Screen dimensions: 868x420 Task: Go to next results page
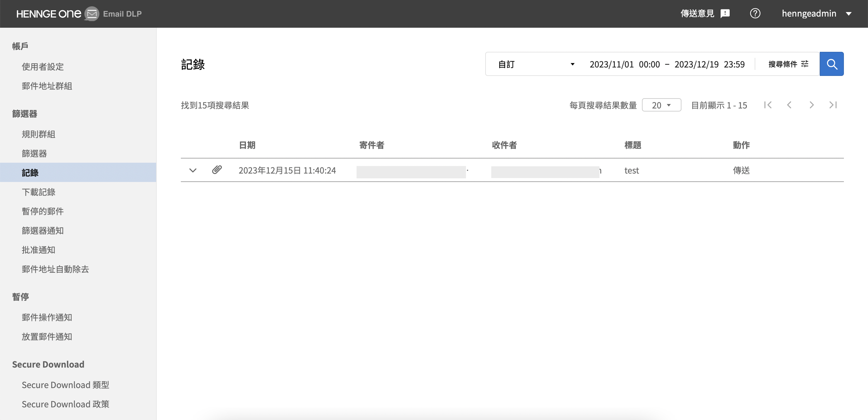(x=811, y=105)
